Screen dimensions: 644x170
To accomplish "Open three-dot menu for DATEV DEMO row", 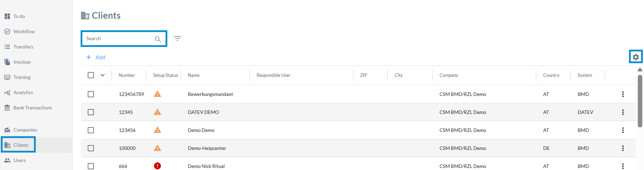I will (x=623, y=112).
